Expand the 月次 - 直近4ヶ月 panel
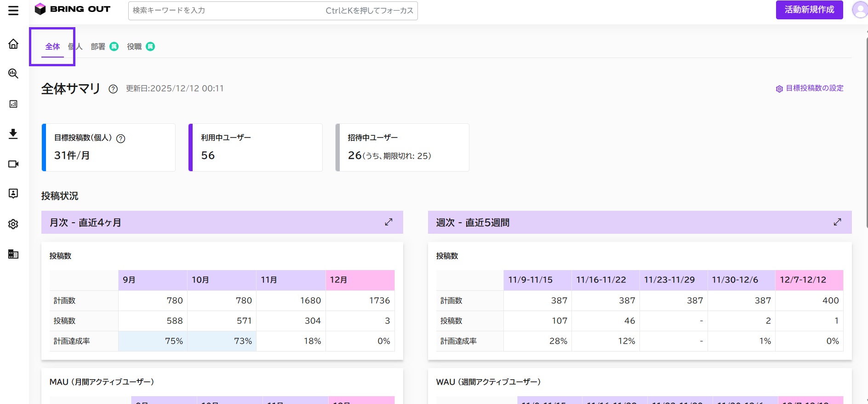Screen dimensions: 868x404 388,222
